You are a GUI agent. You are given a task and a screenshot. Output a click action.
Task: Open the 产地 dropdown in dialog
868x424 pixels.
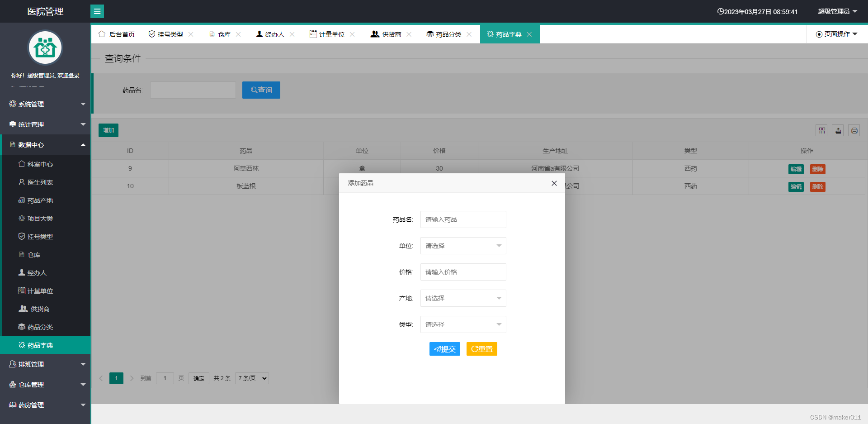[x=463, y=298]
